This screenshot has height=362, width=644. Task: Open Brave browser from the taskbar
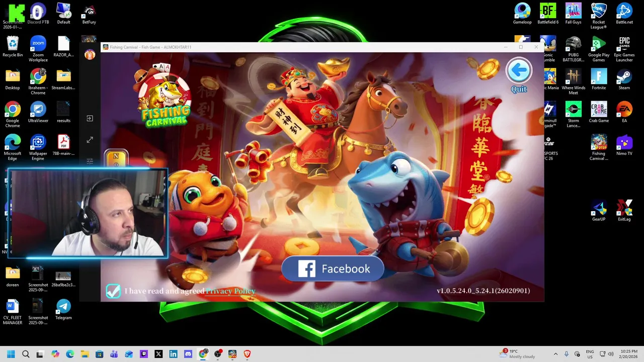point(247,354)
